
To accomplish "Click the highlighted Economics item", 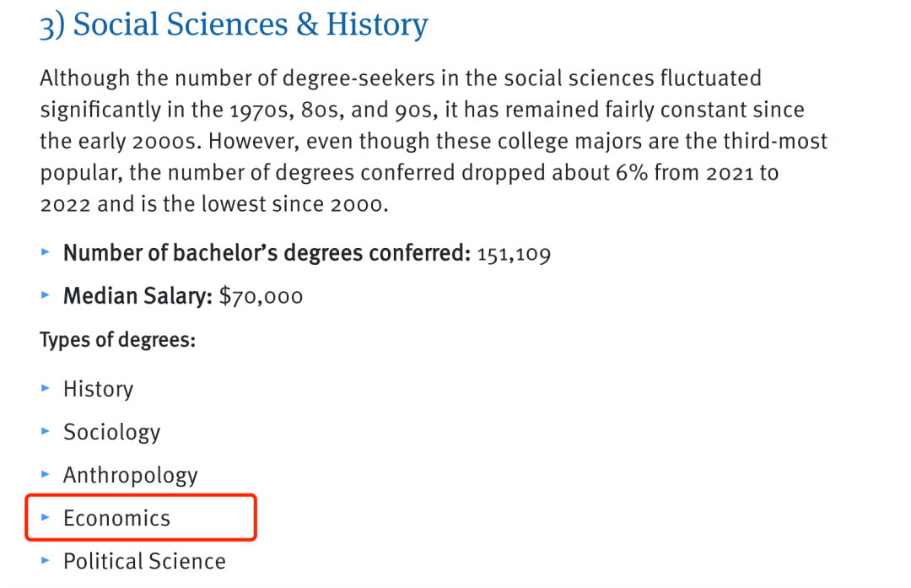I will (116, 518).
